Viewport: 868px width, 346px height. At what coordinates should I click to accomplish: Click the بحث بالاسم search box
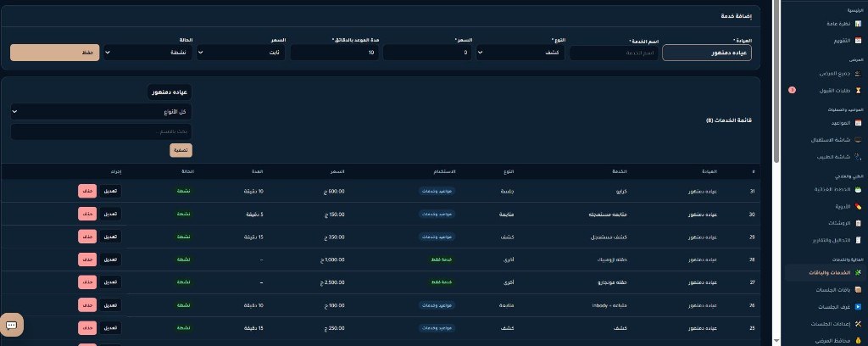coord(102,131)
